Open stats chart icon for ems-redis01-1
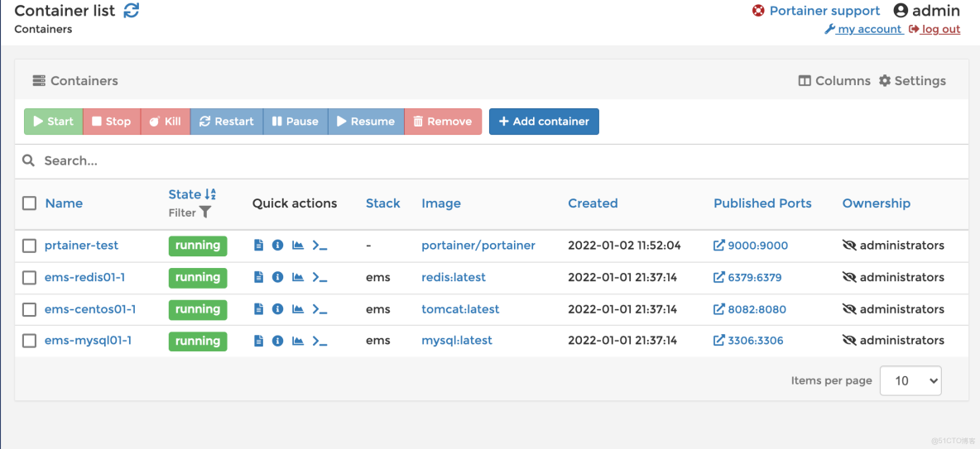The image size is (980, 449). (x=298, y=277)
